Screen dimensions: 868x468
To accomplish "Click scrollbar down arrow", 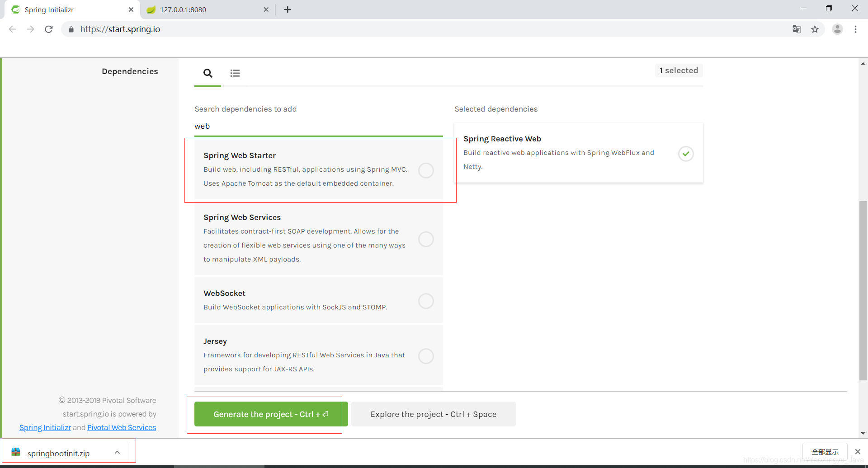I will click(863, 433).
